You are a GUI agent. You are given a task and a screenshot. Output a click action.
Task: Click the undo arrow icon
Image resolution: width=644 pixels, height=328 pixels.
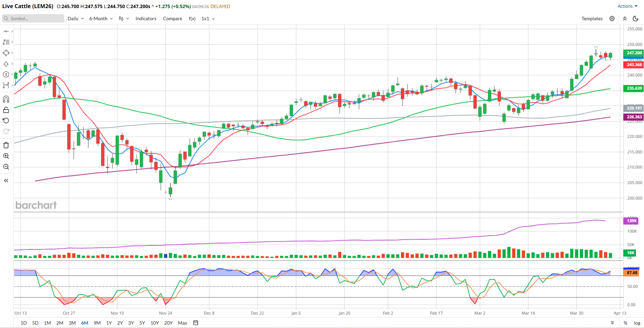[6, 121]
